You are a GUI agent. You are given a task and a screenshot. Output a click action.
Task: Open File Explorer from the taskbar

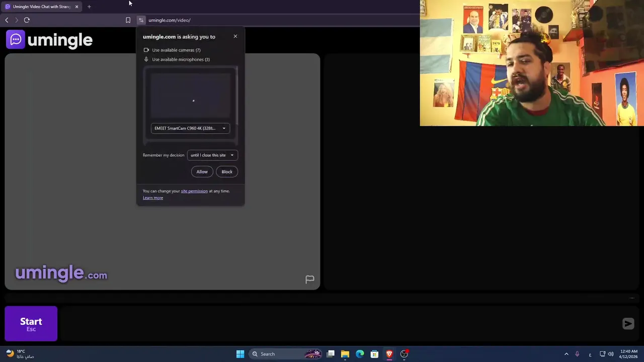(x=345, y=354)
